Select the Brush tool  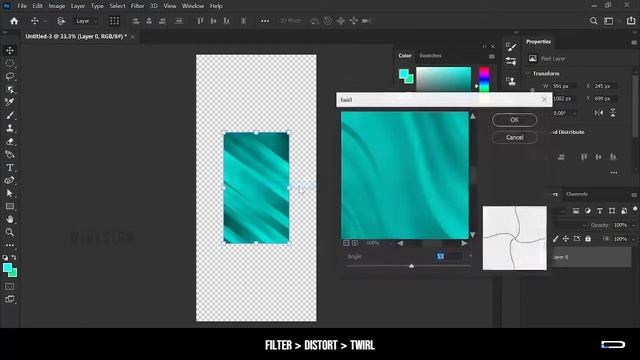[x=10, y=116]
